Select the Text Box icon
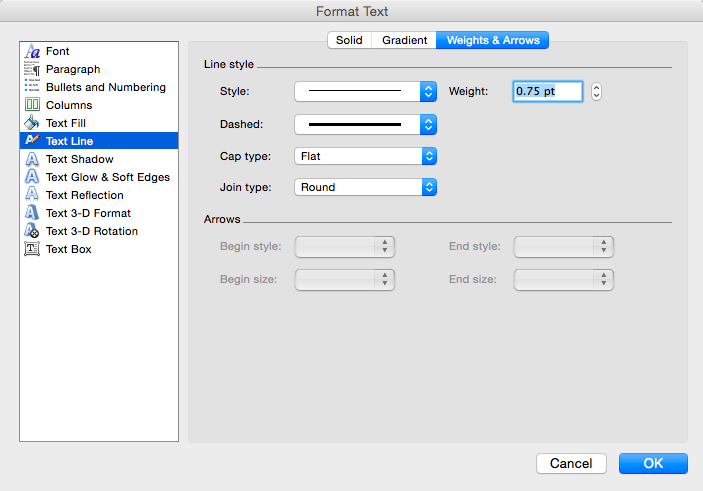 [x=32, y=249]
